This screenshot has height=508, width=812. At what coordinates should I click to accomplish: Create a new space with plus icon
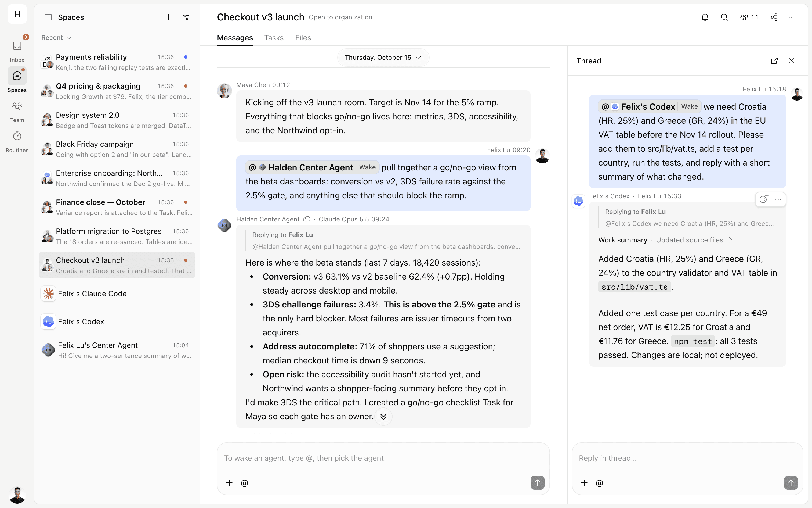pos(168,17)
